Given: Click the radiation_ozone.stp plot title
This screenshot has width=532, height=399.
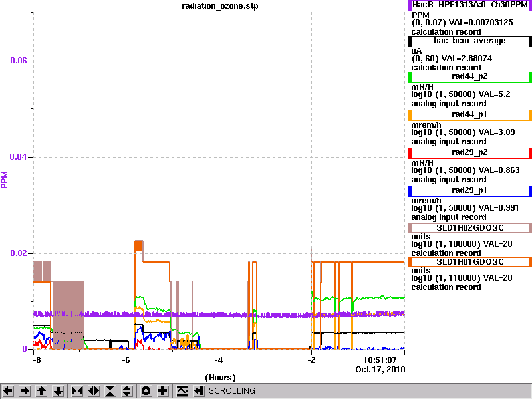Looking at the screenshot, I should tap(220, 6).
